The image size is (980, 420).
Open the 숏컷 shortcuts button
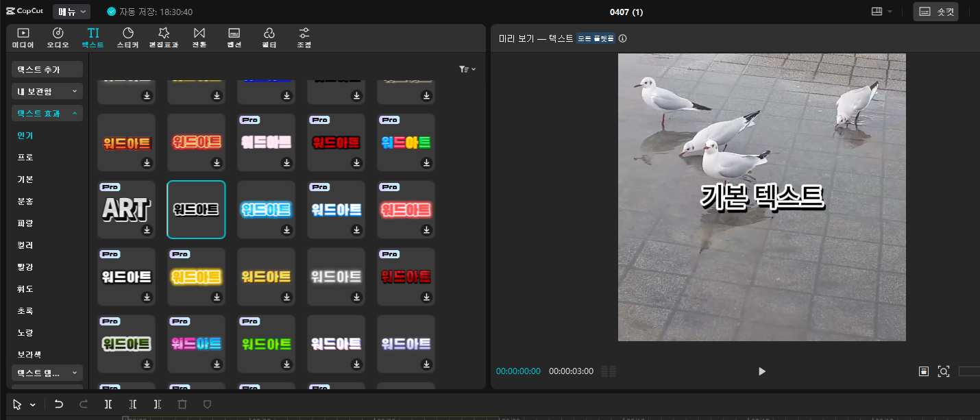pyautogui.click(x=935, y=12)
